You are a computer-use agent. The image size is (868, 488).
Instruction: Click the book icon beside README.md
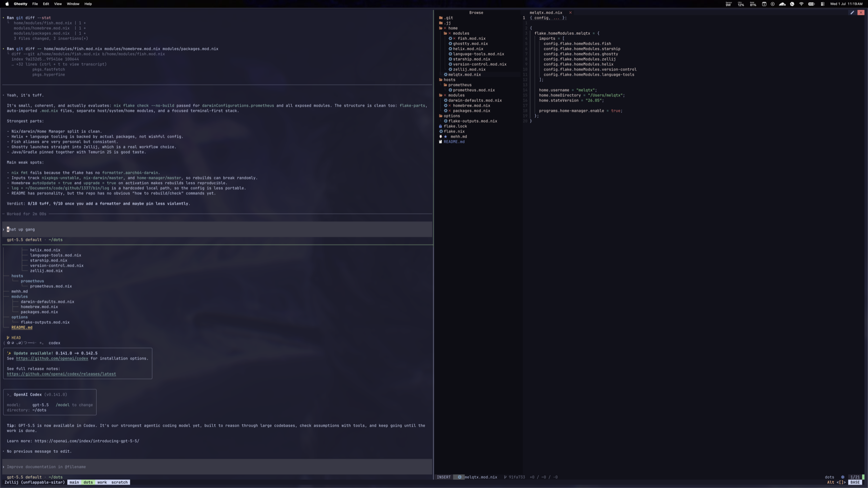pyautogui.click(x=440, y=142)
